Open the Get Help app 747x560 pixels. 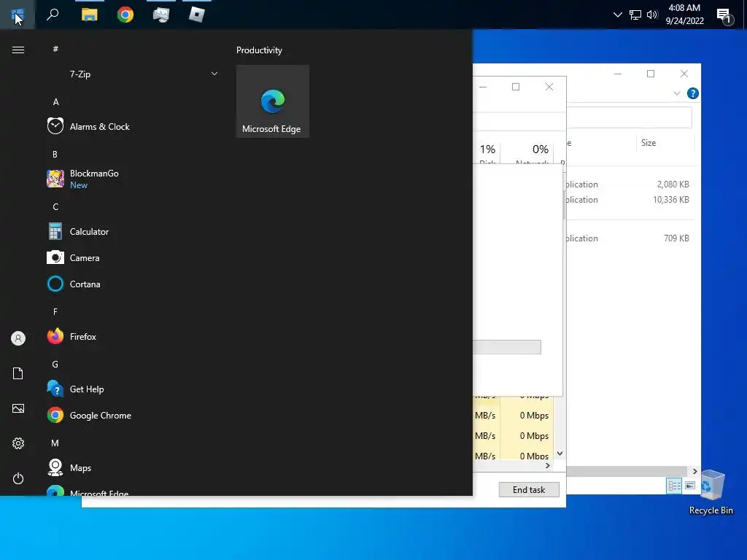pos(133,389)
